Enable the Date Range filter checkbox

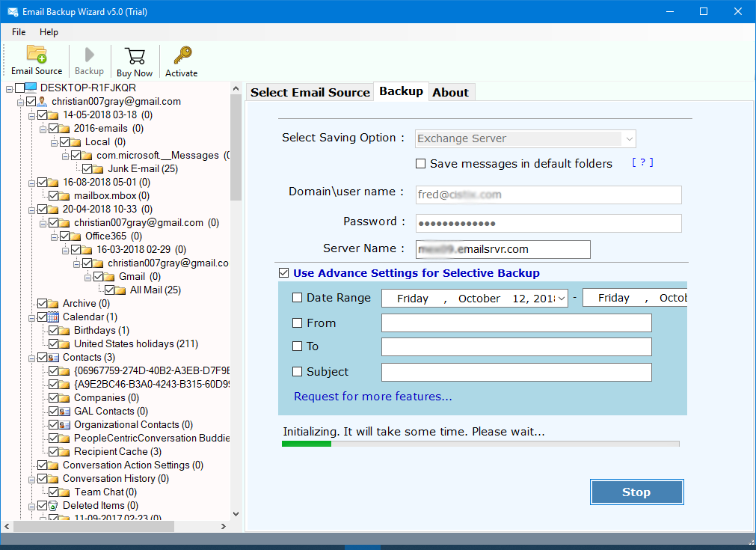pyautogui.click(x=297, y=298)
